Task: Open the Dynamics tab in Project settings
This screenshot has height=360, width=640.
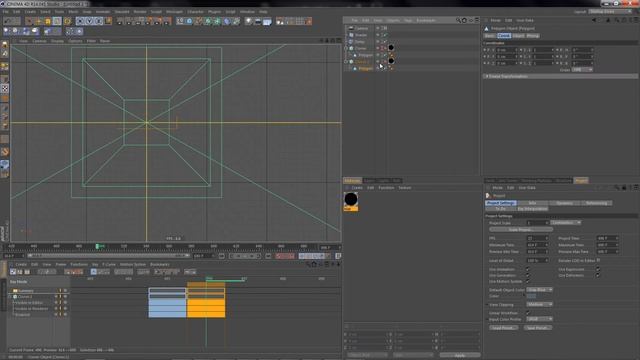Action: pyautogui.click(x=564, y=203)
